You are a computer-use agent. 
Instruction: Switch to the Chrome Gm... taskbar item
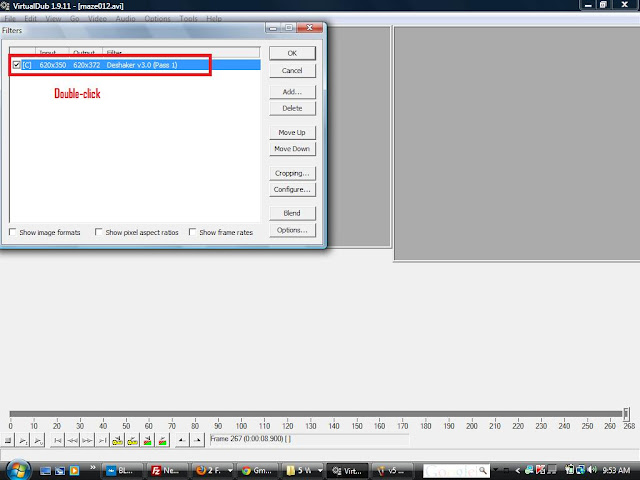pyautogui.click(x=257, y=471)
